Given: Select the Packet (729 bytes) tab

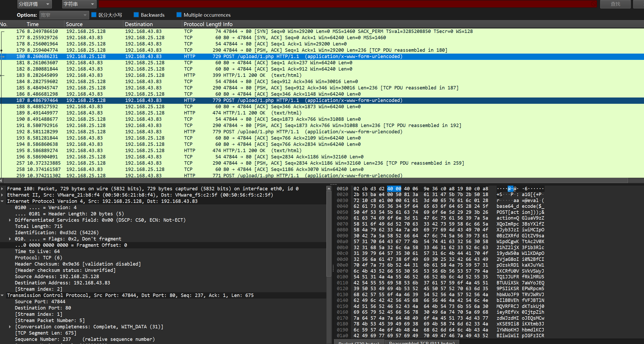Looking at the screenshot, I should (x=359, y=342).
